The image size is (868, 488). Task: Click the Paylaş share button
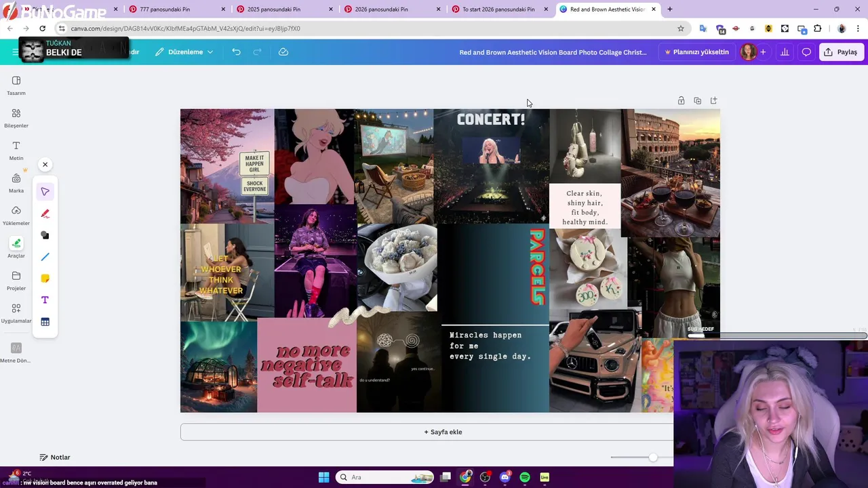(841, 52)
